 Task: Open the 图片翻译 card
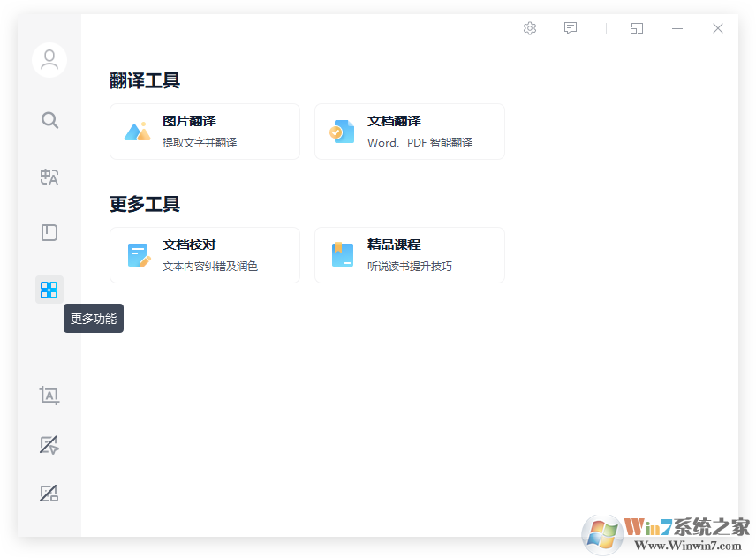pyautogui.click(x=205, y=131)
